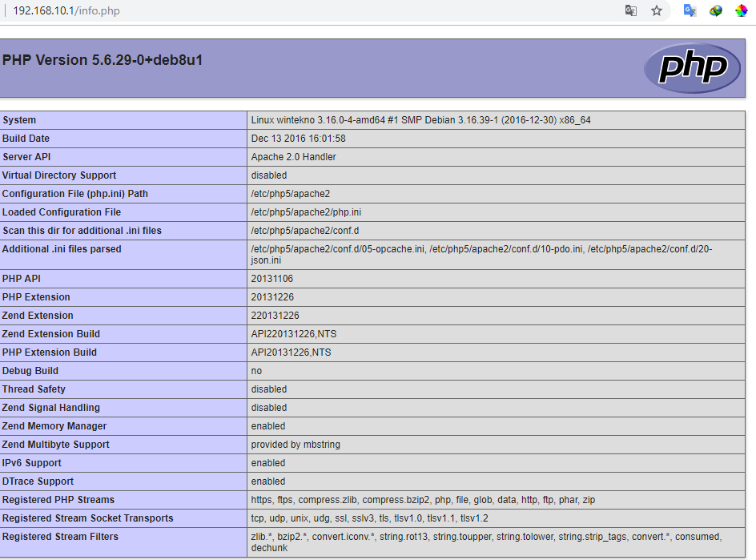Select the 'PHP API' label
756x560 pixels.
click(x=21, y=279)
